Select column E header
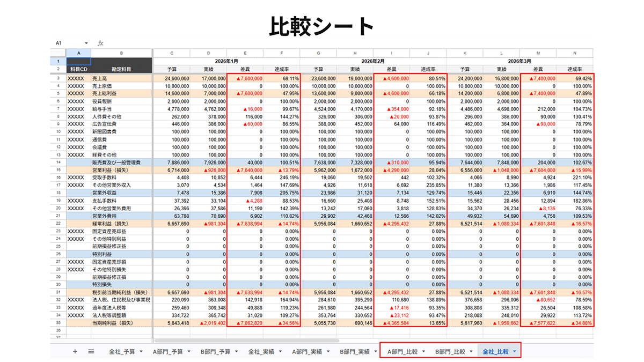Image resolution: width=644 pixels, height=362 pixels. click(245, 53)
